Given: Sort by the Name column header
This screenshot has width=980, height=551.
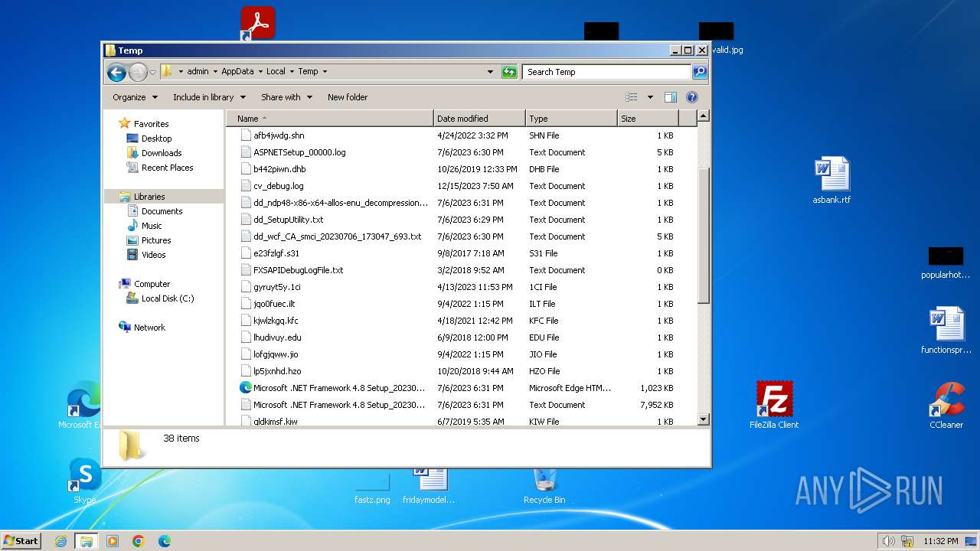Looking at the screenshot, I should [330, 119].
